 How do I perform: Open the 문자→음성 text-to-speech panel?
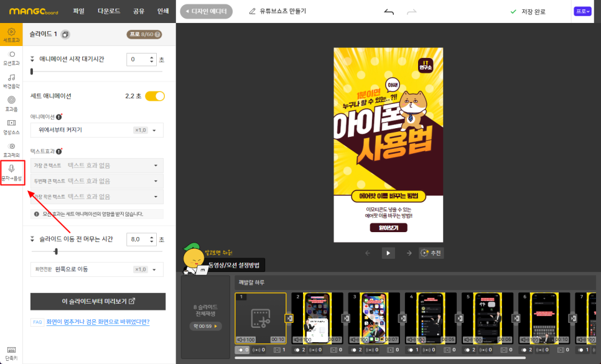click(x=12, y=173)
